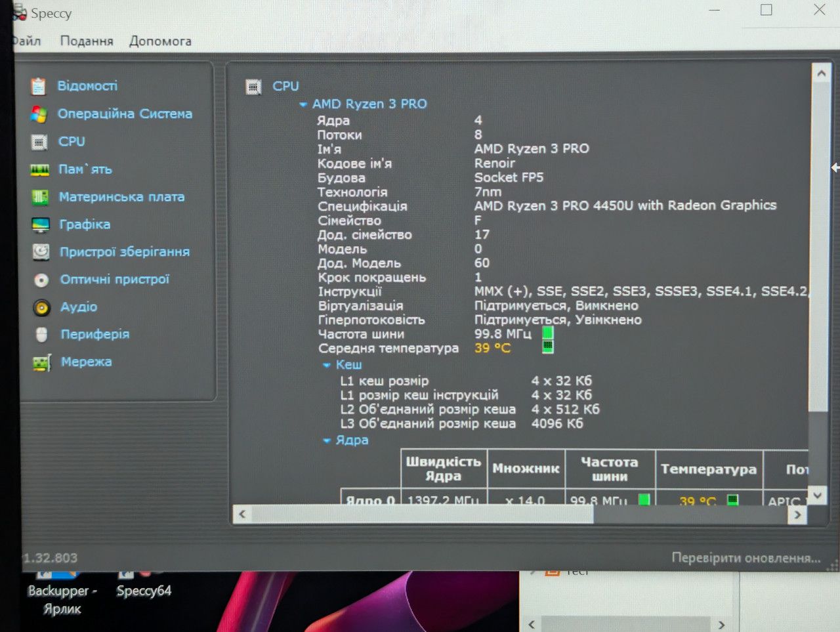Click the 39 °C average temperature value
Viewport: 840px width, 632px height.
coord(492,348)
